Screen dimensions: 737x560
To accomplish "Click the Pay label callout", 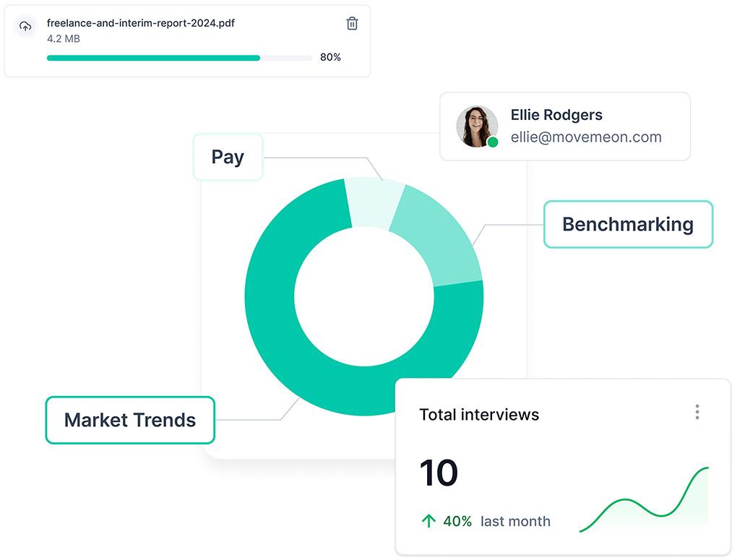I will pos(228,156).
